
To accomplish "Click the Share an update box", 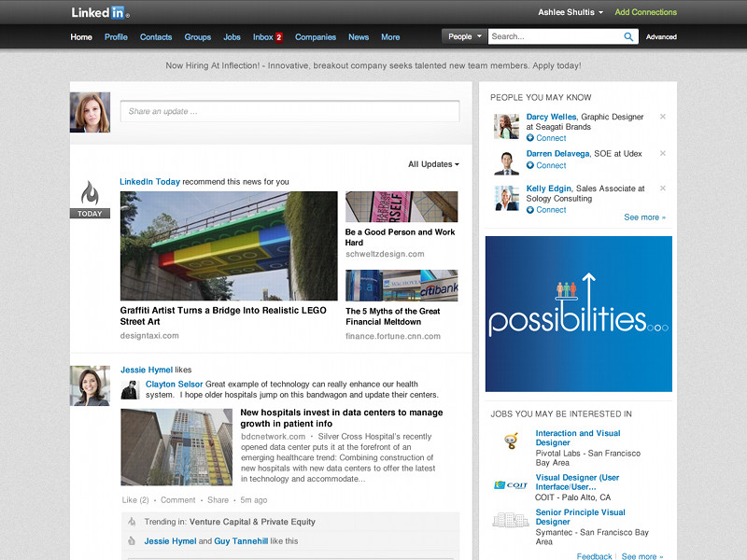I will [289, 111].
